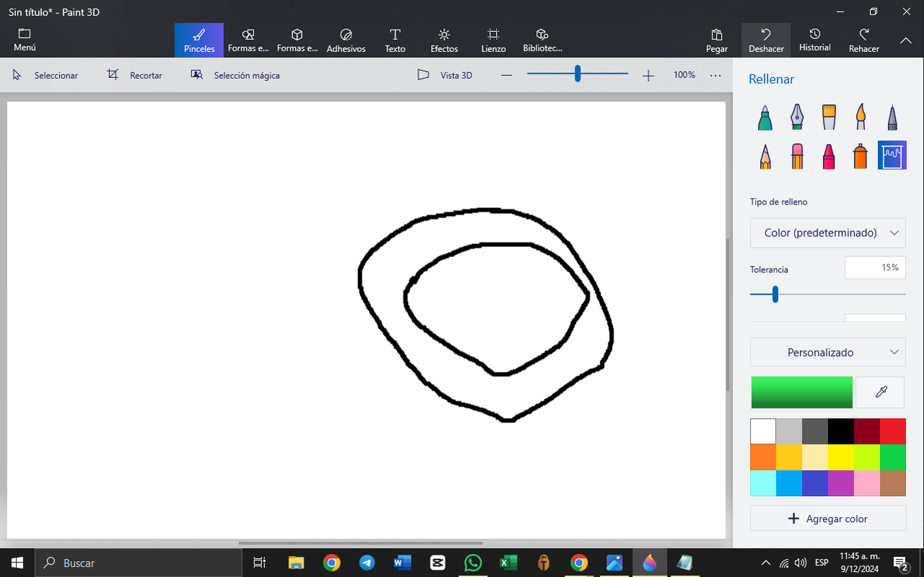The image size is (924, 577).
Task: Open Word from the taskbar
Action: coord(402,563)
